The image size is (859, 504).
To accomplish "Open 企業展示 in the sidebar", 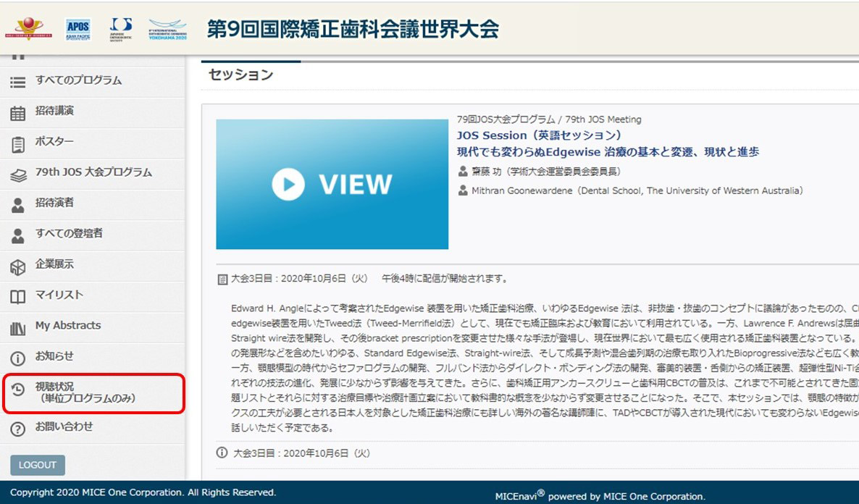I will point(92,266).
